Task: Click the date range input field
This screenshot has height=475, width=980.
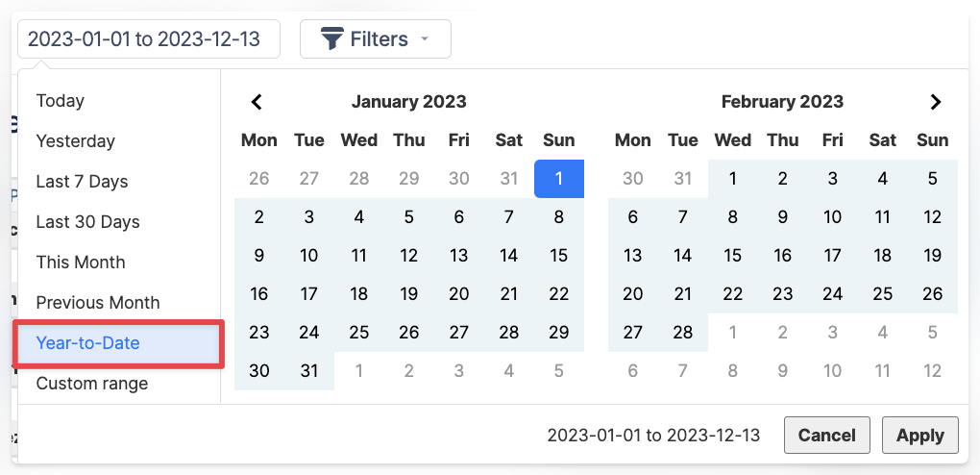Action: (149, 39)
